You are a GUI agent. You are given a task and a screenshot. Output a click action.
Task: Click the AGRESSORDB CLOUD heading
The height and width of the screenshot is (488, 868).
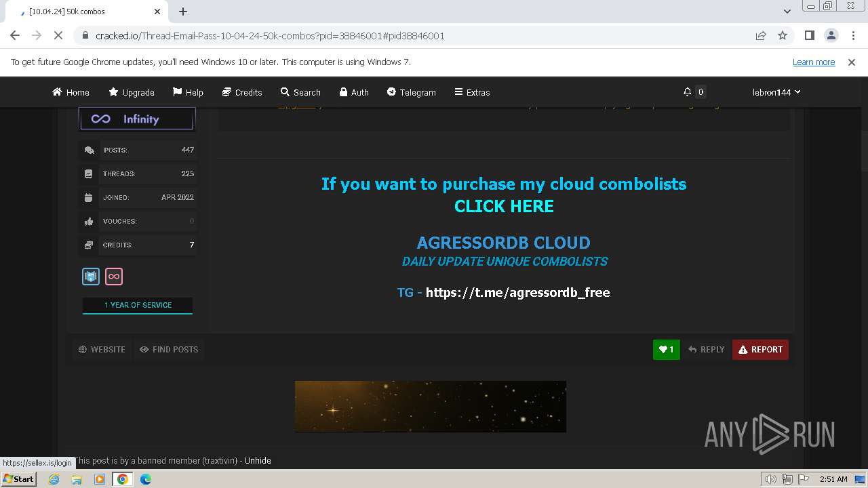point(504,243)
